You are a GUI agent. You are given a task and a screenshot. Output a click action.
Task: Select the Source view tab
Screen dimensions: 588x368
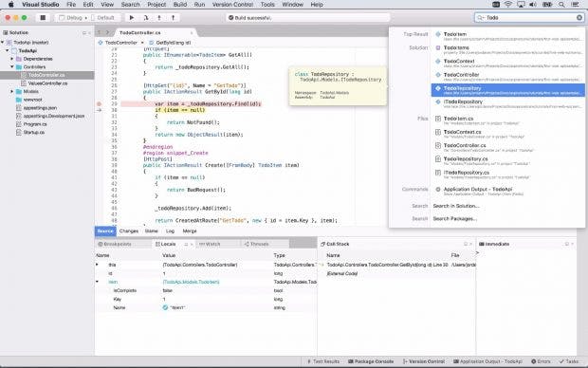tap(105, 231)
